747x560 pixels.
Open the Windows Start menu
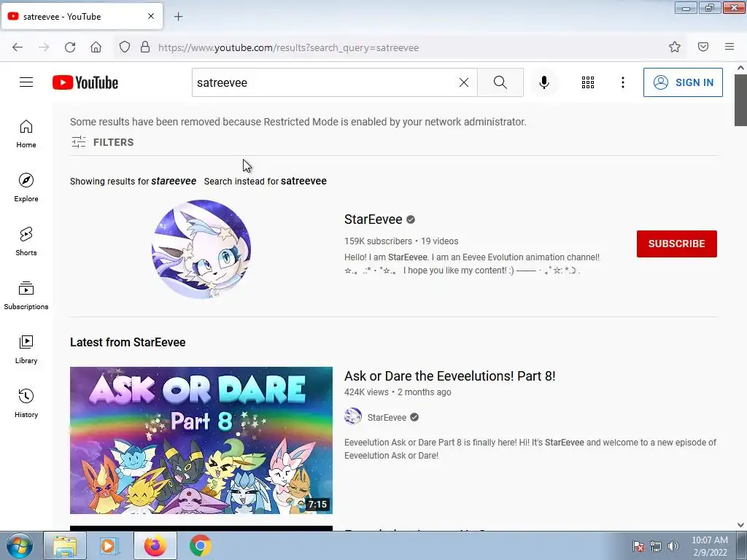click(19, 545)
